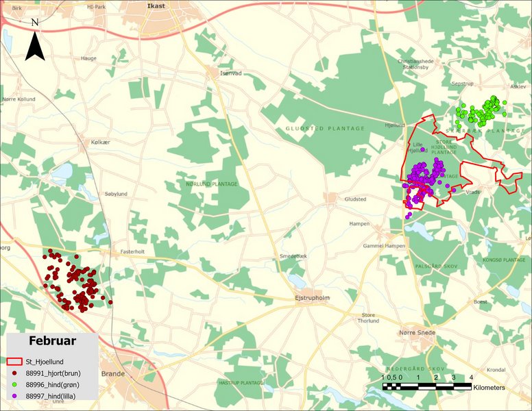The width and height of the screenshot is (532, 411).
Task: Click the Kilometers scale unit label
Action: (489, 388)
